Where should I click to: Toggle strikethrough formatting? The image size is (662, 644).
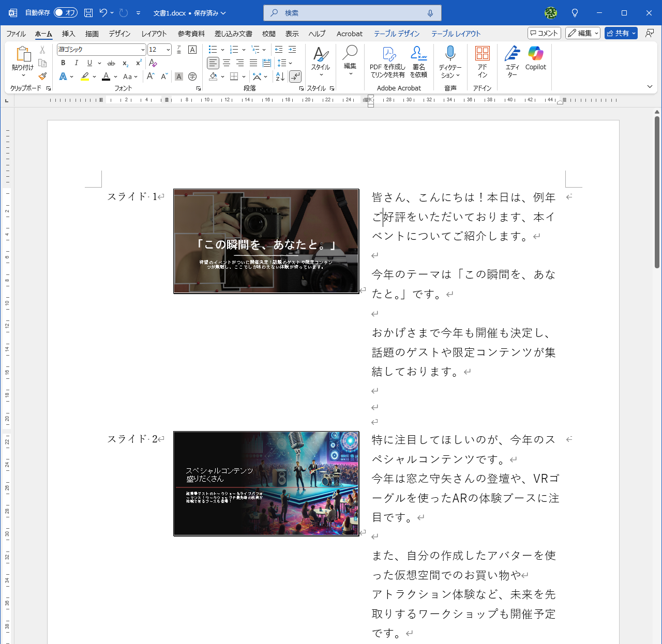pos(111,63)
